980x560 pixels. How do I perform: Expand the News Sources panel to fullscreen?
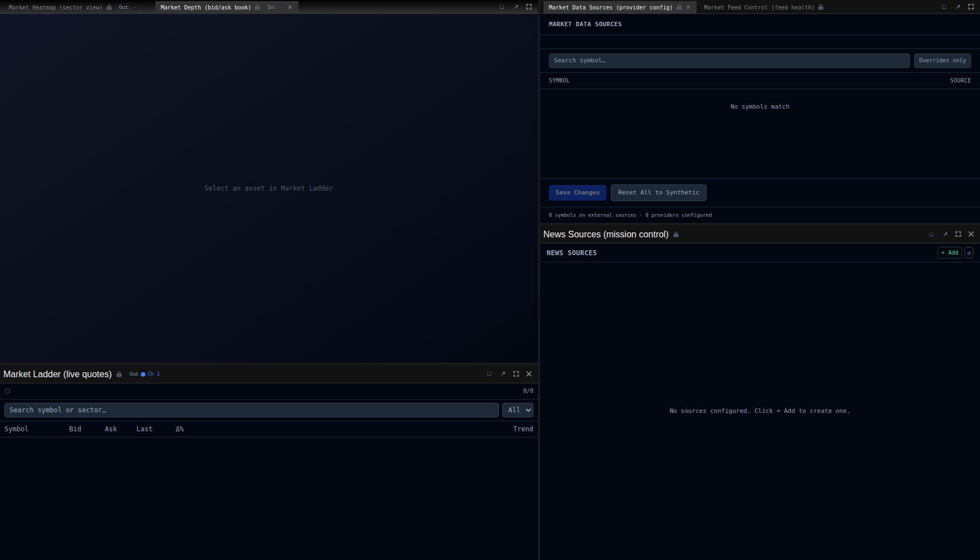(958, 234)
